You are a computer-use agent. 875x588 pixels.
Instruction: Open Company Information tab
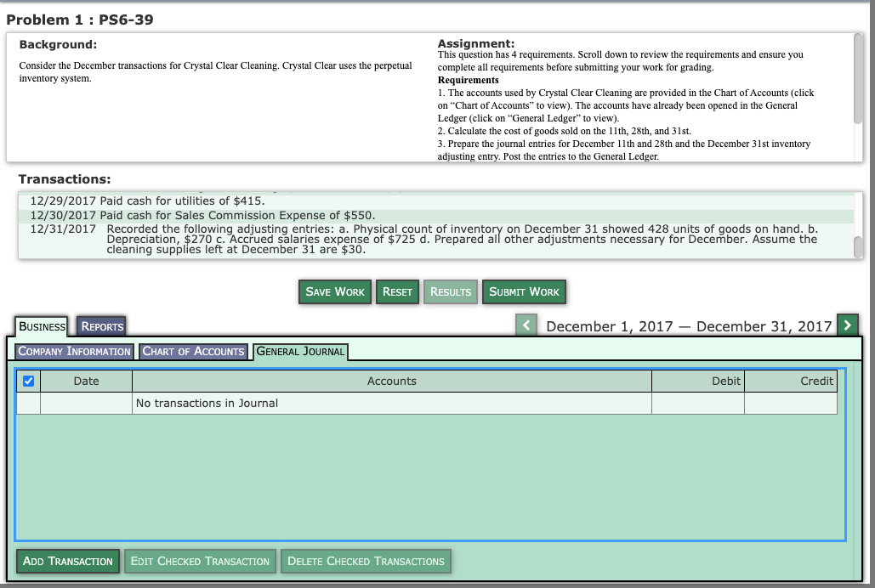point(74,352)
